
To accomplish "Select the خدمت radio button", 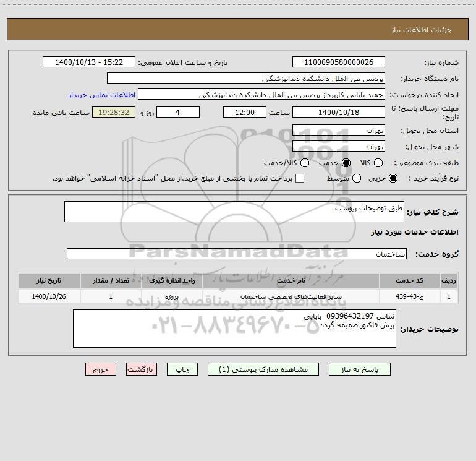I will tap(346, 163).
